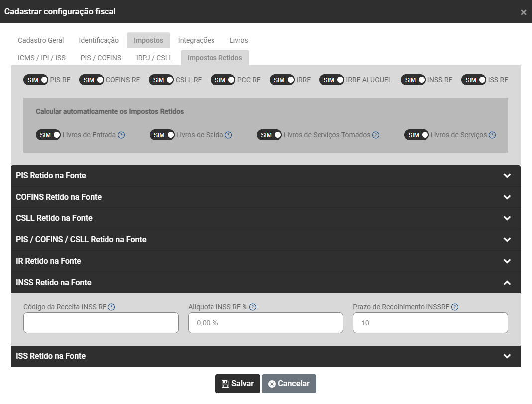
Task: Open the PIS / COFINS sub-tab
Action: click(101, 58)
